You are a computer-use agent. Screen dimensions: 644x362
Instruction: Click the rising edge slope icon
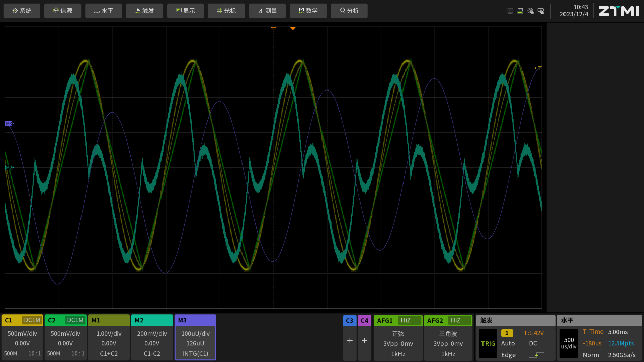[536, 355]
